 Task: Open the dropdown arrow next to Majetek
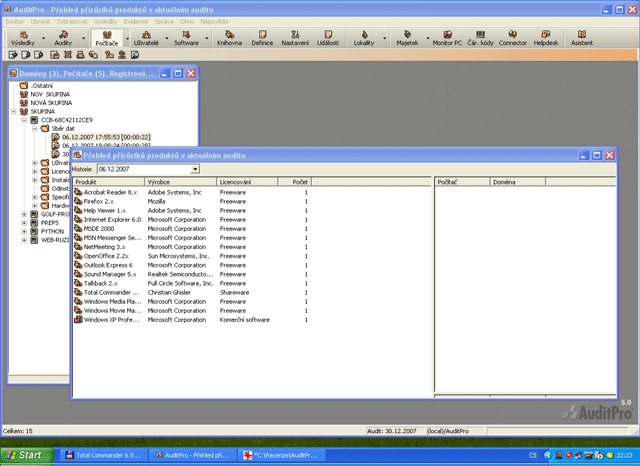428,38
